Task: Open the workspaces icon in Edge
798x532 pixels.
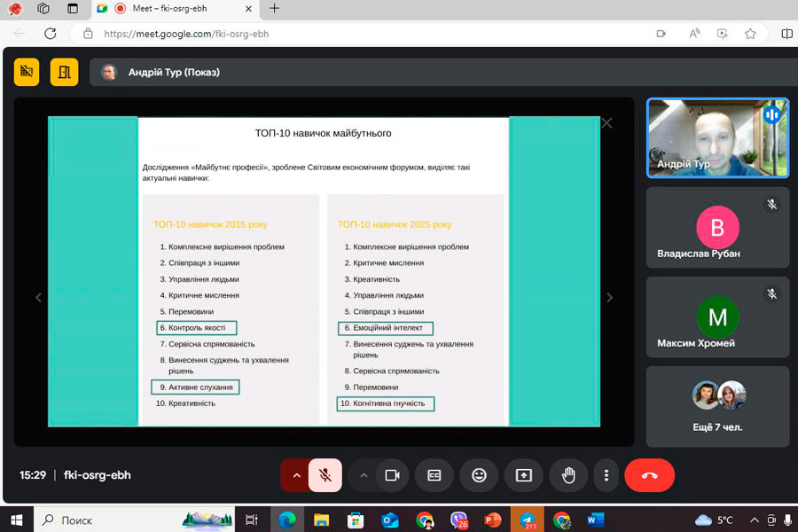Action: (x=43, y=8)
